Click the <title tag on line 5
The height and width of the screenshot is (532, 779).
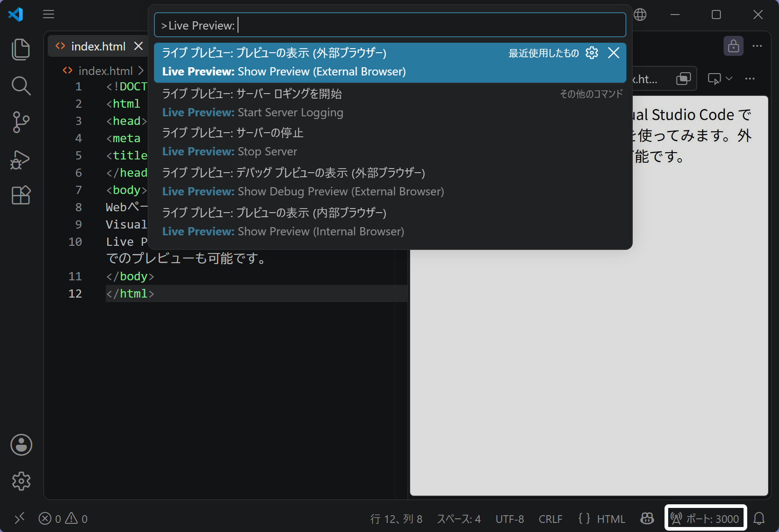click(127, 155)
